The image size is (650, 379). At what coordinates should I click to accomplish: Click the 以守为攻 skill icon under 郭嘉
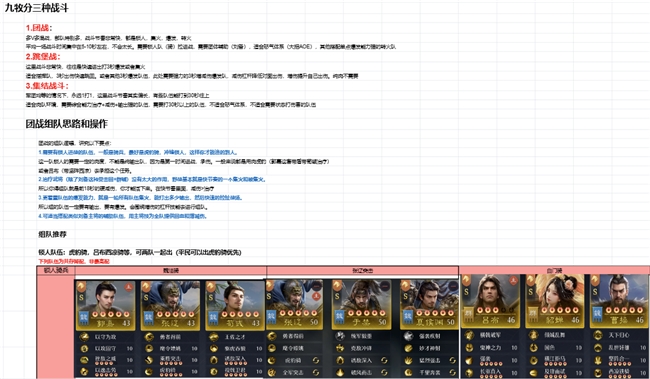[x=84, y=337]
